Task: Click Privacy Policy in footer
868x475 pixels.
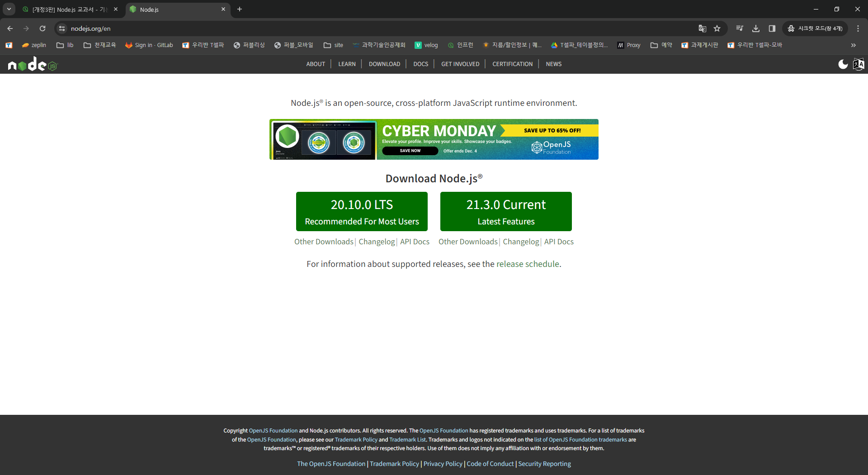Action: click(x=443, y=464)
